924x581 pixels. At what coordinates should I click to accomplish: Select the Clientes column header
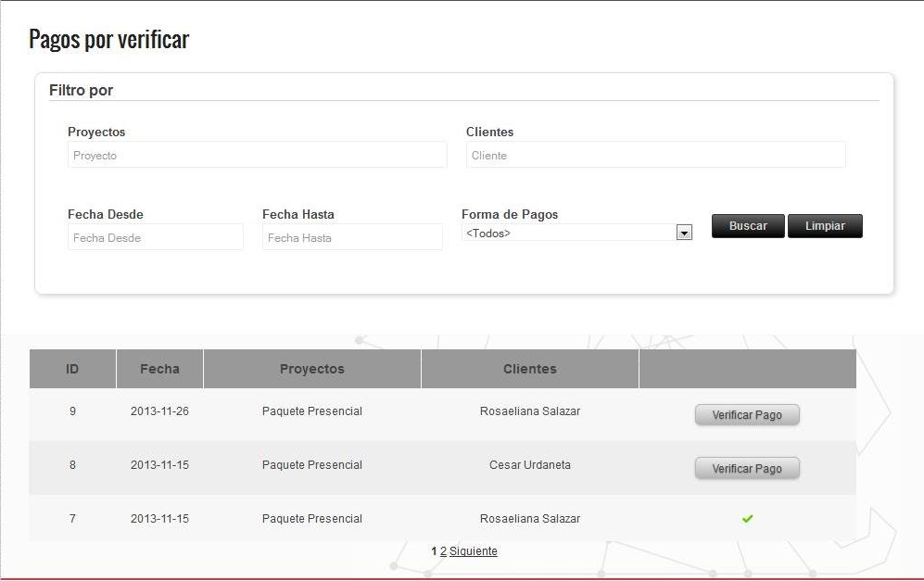[530, 369]
